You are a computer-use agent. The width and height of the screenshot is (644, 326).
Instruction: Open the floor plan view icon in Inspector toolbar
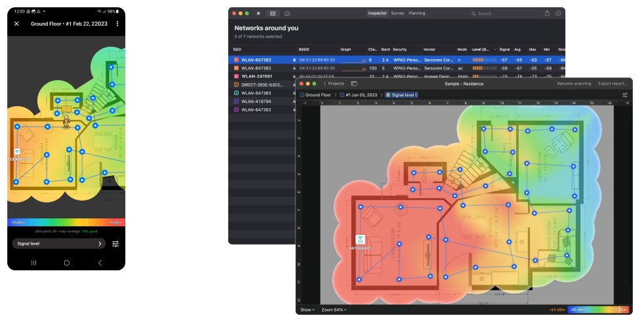click(x=287, y=14)
